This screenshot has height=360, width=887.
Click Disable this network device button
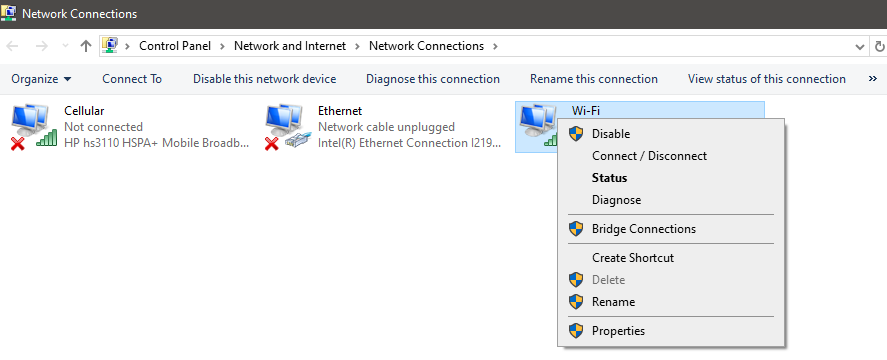[265, 79]
